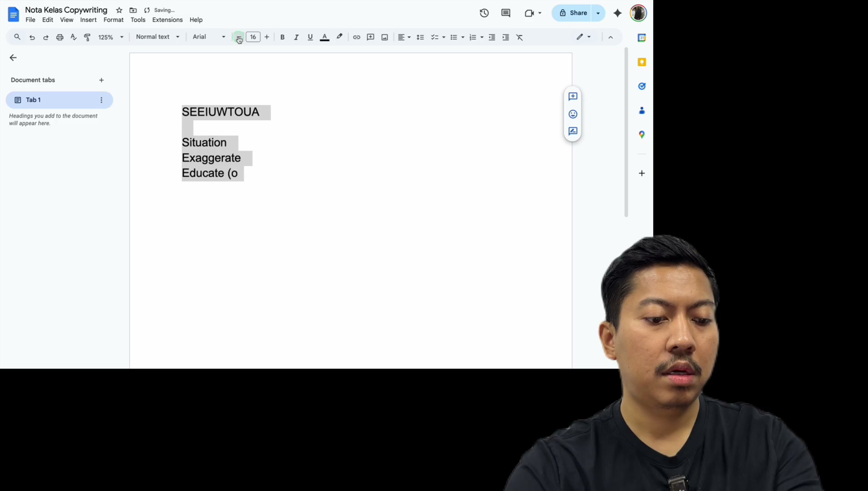
Task: Open Google Calendar side panel
Action: click(x=642, y=38)
